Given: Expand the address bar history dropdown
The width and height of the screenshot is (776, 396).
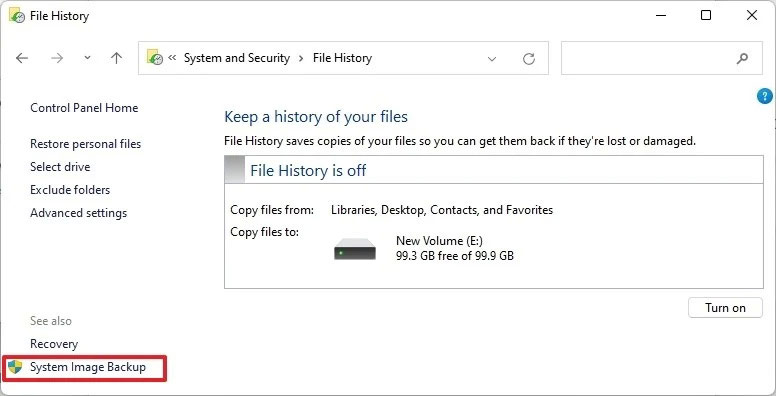Looking at the screenshot, I should [x=491, y=59].
